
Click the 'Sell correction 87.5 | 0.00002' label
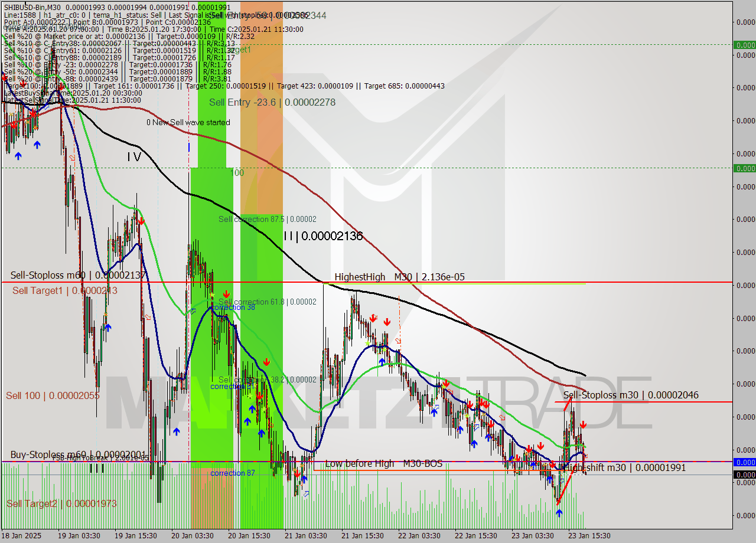coord(268,219)
